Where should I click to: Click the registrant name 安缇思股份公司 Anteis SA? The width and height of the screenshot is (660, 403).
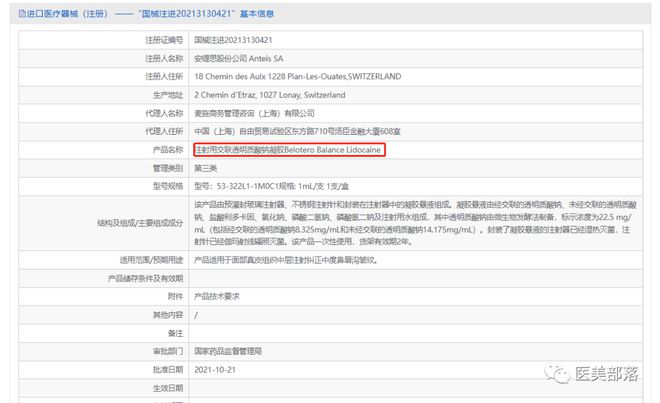tap(239, 58)
